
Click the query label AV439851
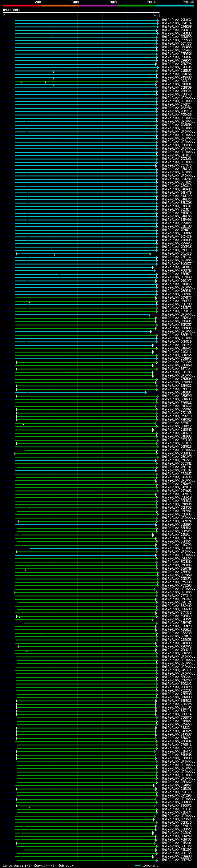pos(11,10)
